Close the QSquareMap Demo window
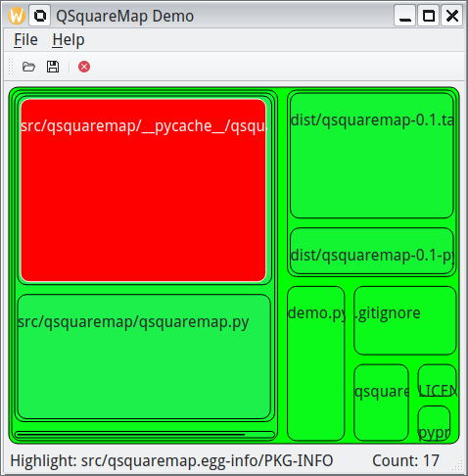 pos(452,16)
